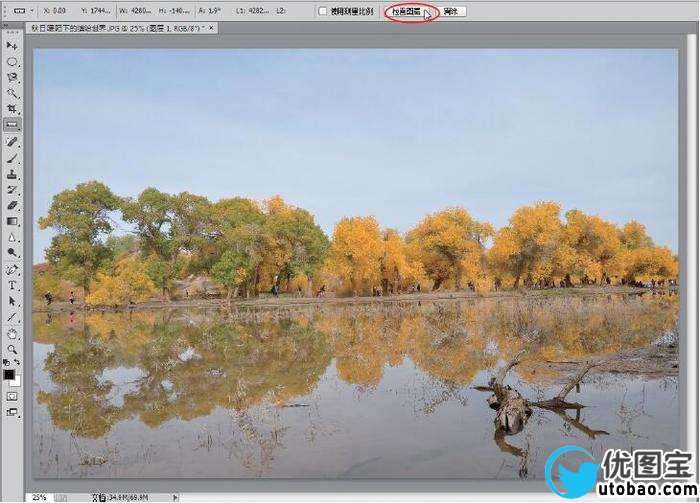Select the Eraser tool
The height and width of the screenshot is (503, 700).
(12, 205)
